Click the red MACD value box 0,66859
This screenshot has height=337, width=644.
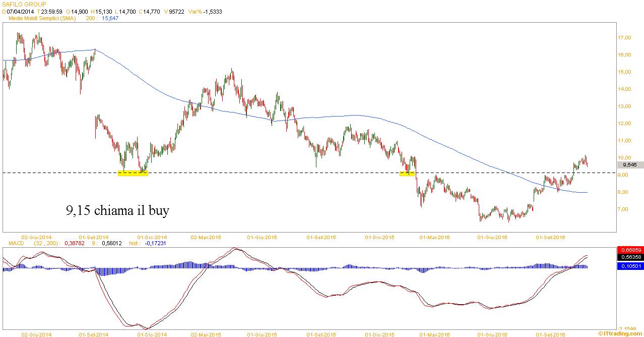[x=629, y=250]
